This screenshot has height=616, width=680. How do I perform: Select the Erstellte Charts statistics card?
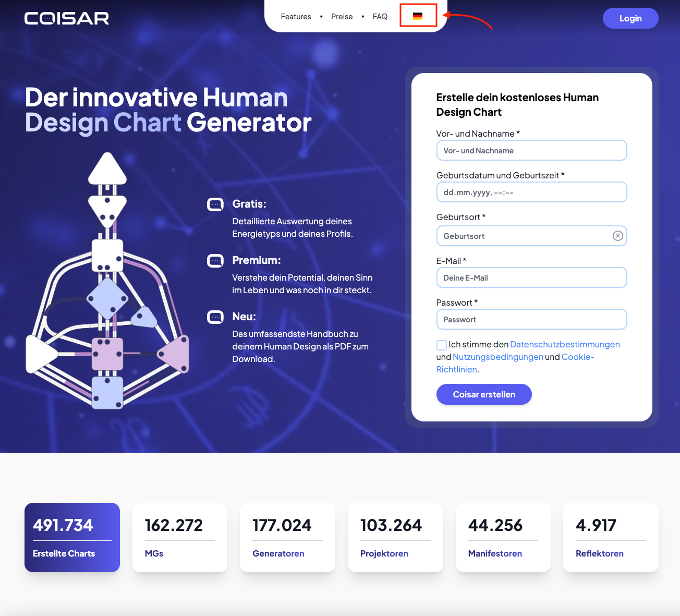pyautogui.click(x=72, y=537)
